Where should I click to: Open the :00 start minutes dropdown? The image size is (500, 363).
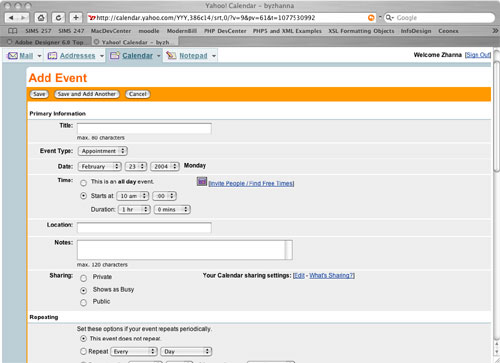[164, 196]
